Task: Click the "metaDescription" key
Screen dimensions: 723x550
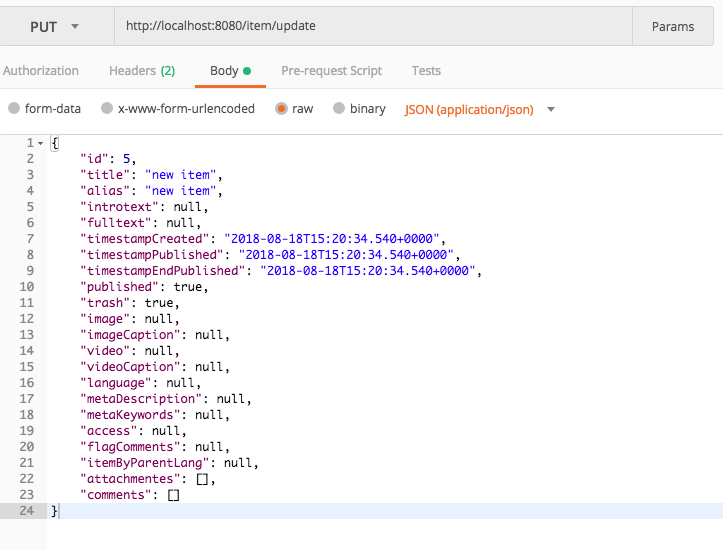Action: point(141,399)
